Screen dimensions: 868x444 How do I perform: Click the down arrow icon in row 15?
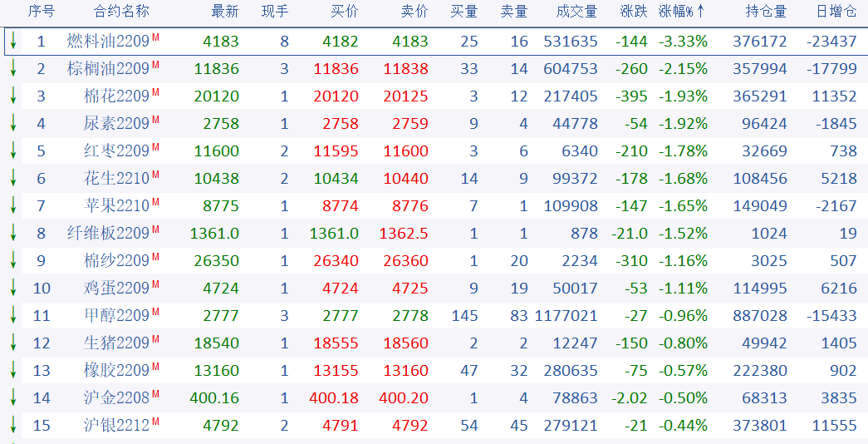coord(13,425)
